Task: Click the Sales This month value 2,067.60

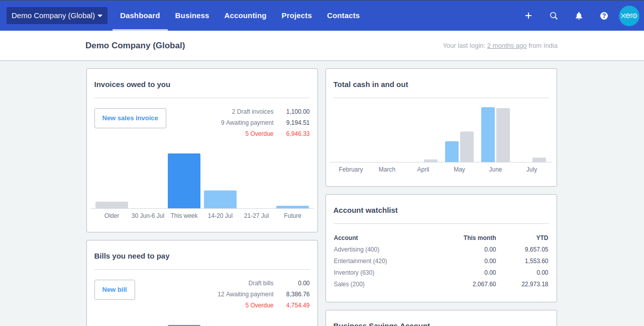Action: tap(484, 284)
